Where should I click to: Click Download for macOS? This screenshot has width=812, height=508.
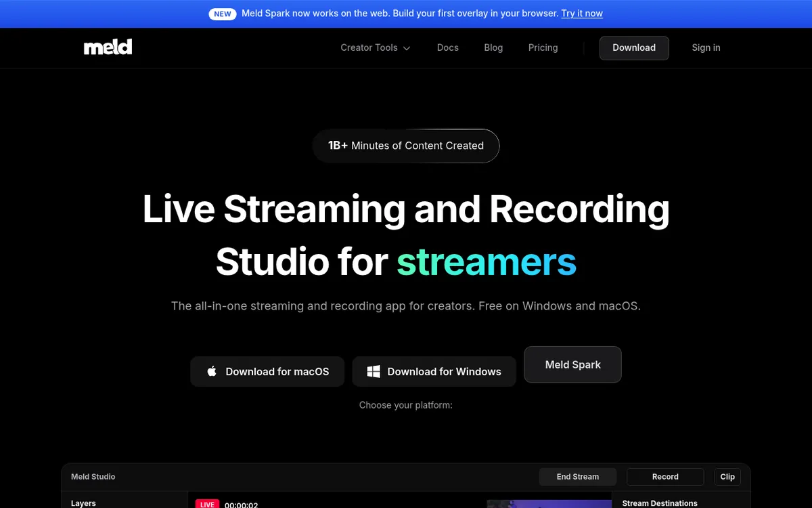[x=267, y=371]
